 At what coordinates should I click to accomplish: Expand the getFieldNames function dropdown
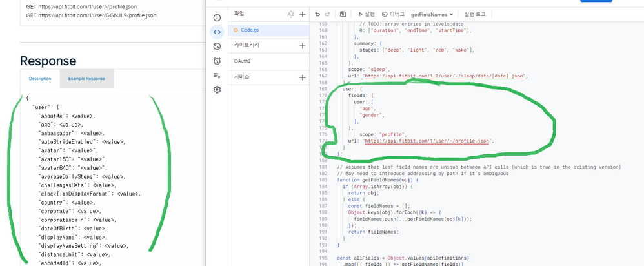[x=432, y=14]
